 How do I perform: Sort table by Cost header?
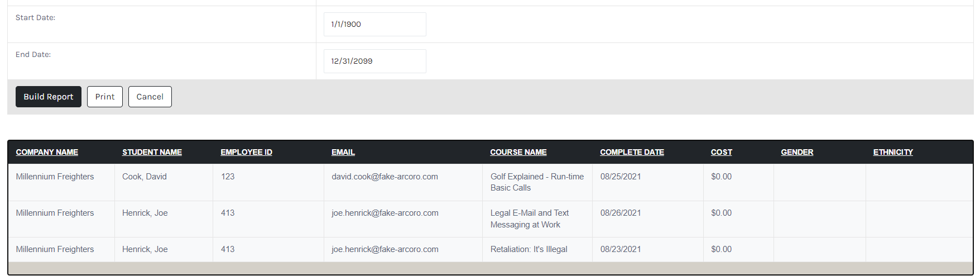tap(722, 152)
